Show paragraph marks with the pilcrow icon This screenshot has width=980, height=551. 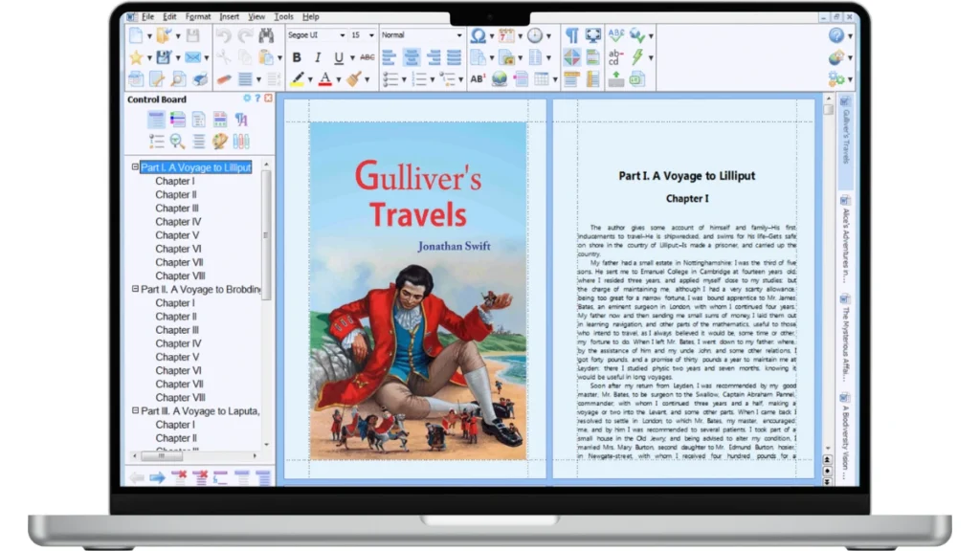[x=571, y=35]
